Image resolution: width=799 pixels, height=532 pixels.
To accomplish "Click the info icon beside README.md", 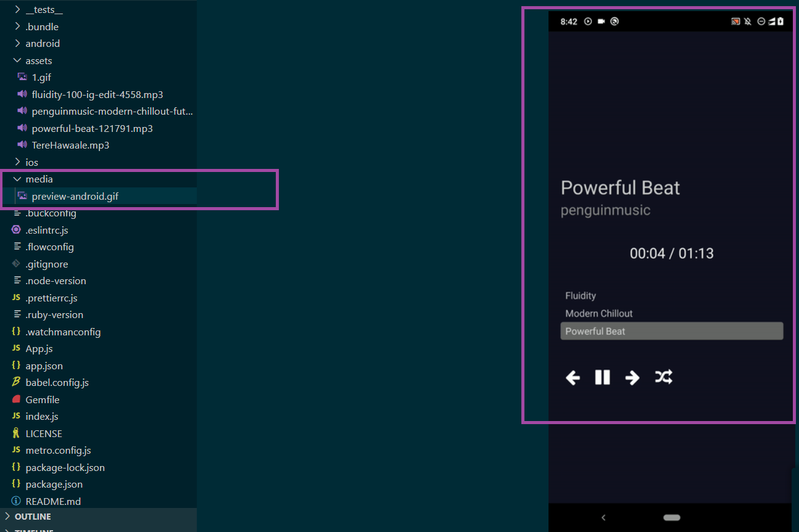I will coord(16,501).
